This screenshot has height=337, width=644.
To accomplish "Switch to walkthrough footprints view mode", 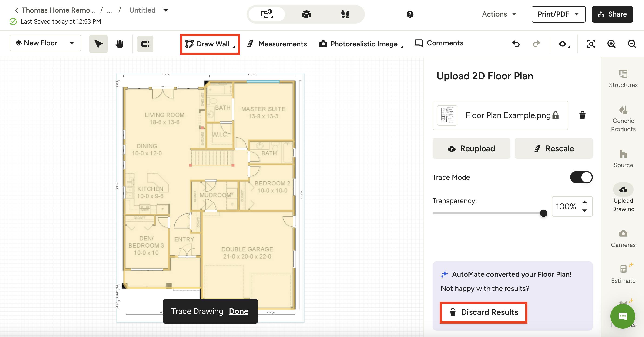I will tap(345, 14).
